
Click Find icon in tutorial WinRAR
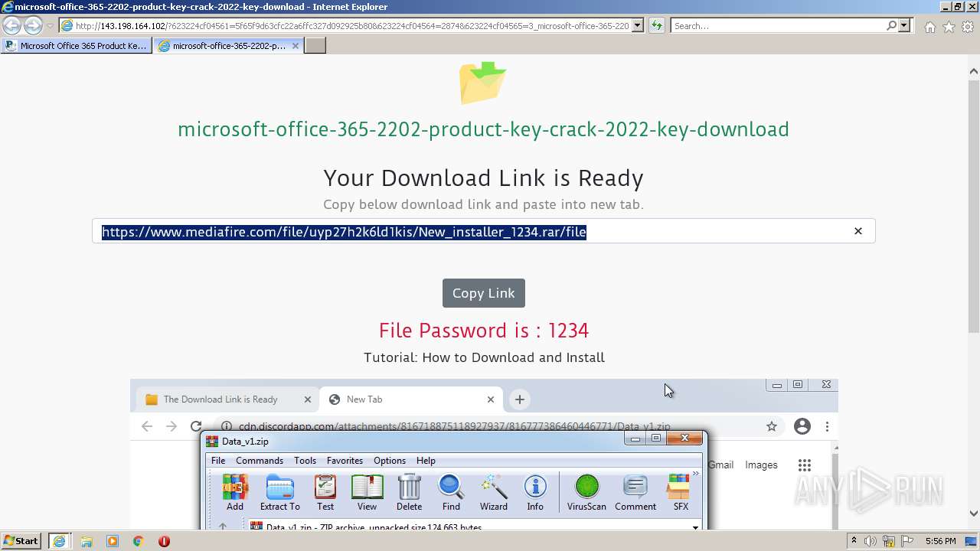click(x=451, y=493)
